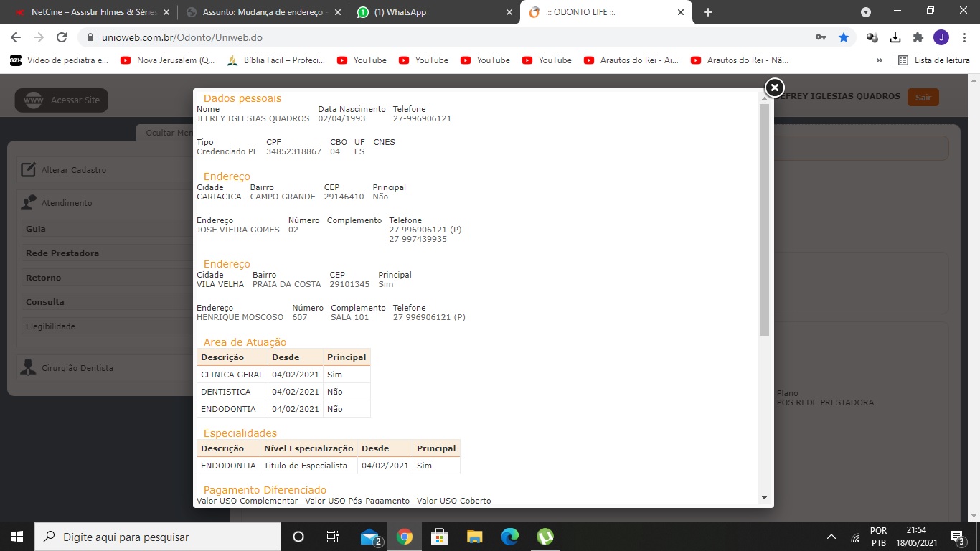This screenshot has height=551, width=980.
Task: Open uTorrent from the taskbar
Action: click(545, 537)
